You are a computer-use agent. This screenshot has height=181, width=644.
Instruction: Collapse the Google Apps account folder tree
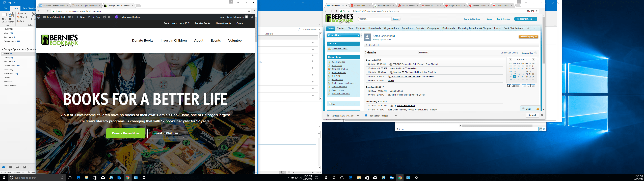coord(3,49)
